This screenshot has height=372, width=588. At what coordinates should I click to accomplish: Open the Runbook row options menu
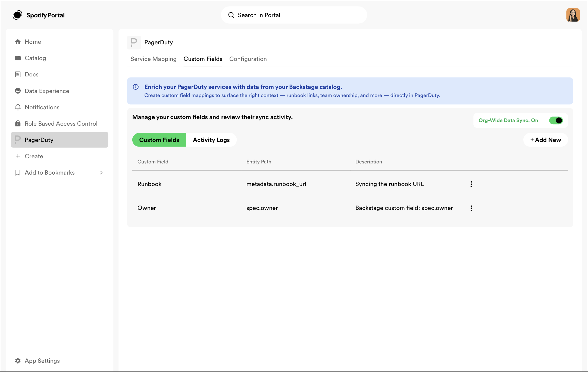471,184
